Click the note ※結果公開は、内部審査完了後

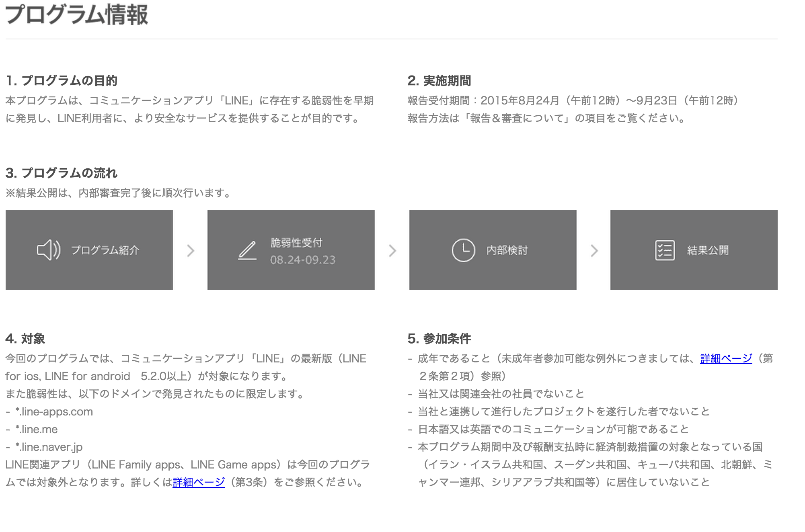coord(119,193)
